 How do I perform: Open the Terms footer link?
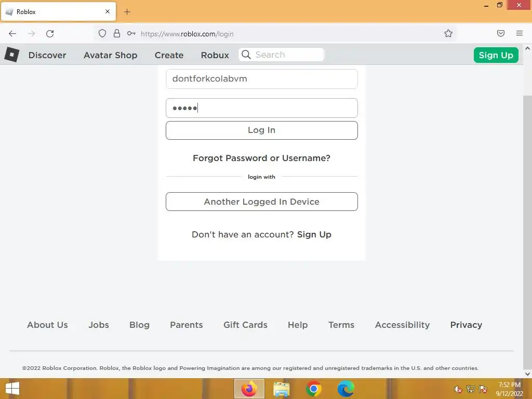[341, 325]
